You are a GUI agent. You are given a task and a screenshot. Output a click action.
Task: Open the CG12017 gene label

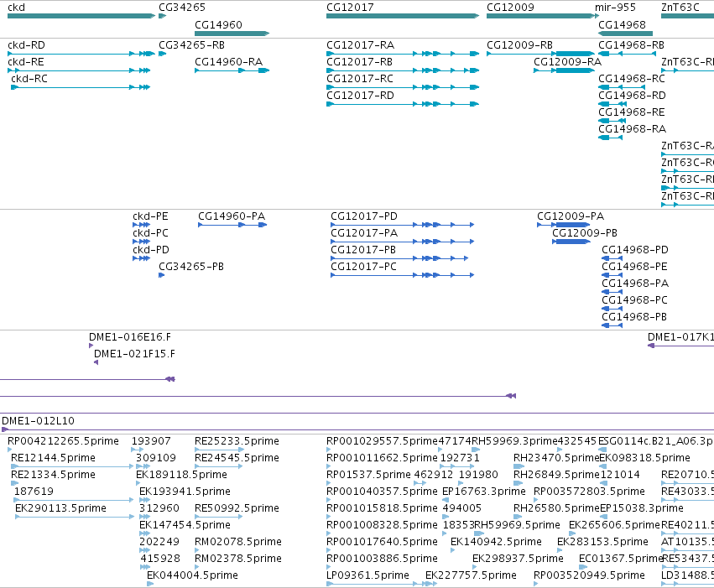point(350,8)
